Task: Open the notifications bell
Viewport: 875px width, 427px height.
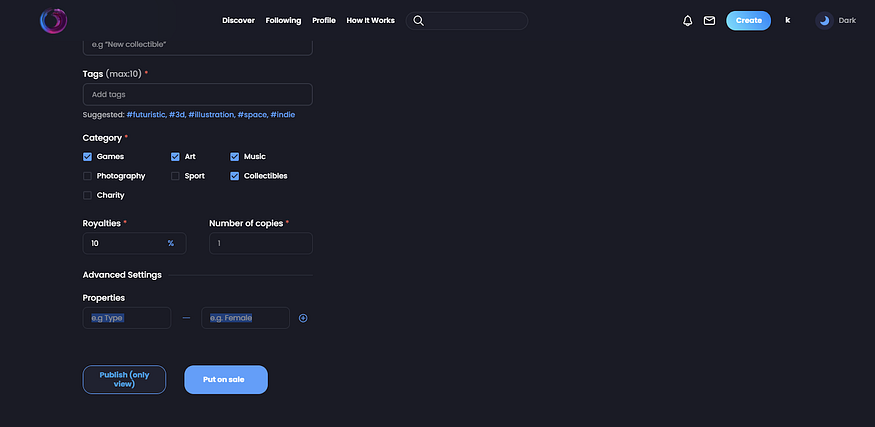Action: click(688, 21)
